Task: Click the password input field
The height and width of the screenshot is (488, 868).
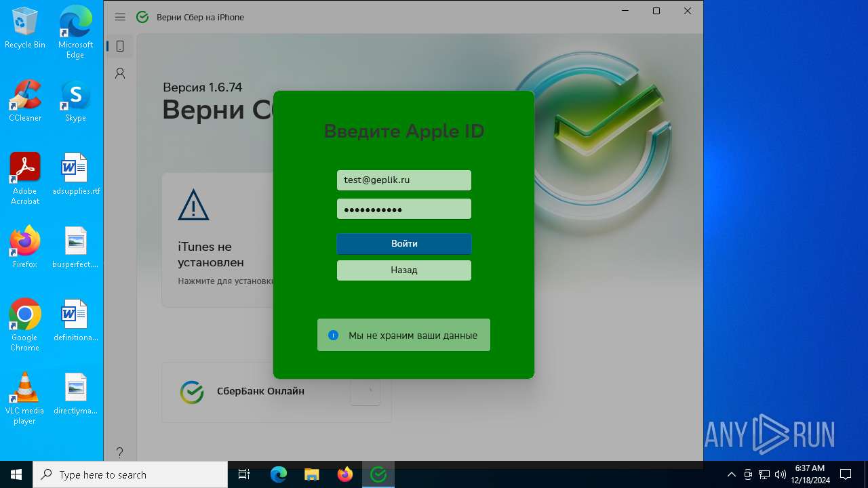Action: (x=404, y=209)
